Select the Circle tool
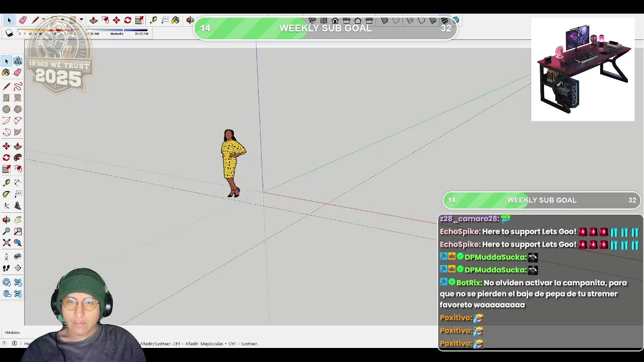Image resolution: width=644 pixels, height=362 pixels. pos(7,110)
